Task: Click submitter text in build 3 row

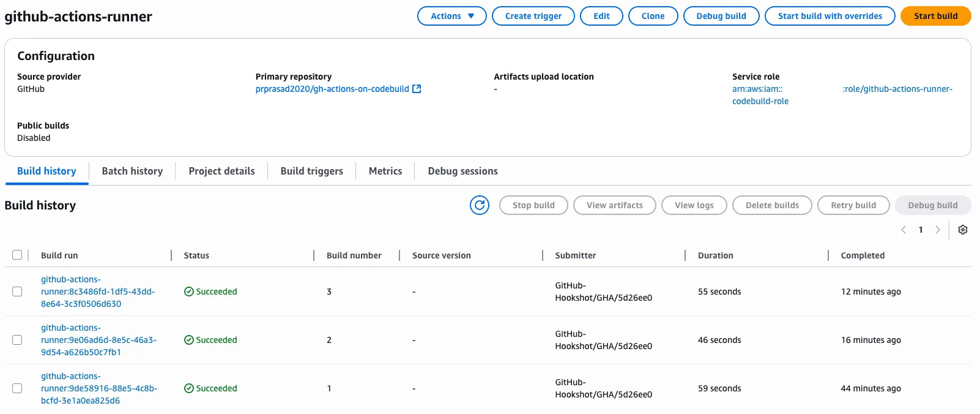Action: pyautogui.click(x=604, y=292)
